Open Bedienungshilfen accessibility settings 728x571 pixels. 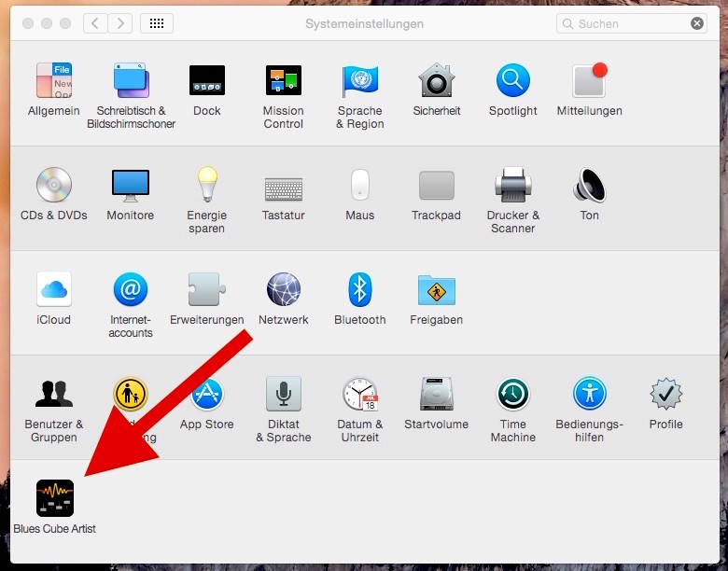click(590, 394)
